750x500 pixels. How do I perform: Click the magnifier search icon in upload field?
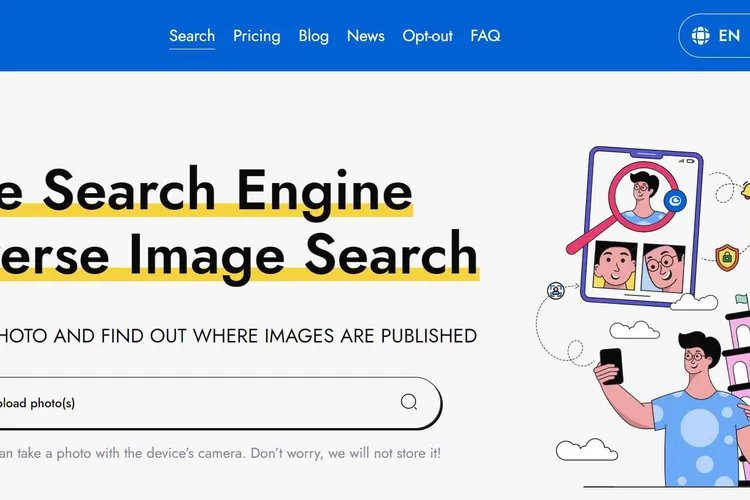[409, 402]
